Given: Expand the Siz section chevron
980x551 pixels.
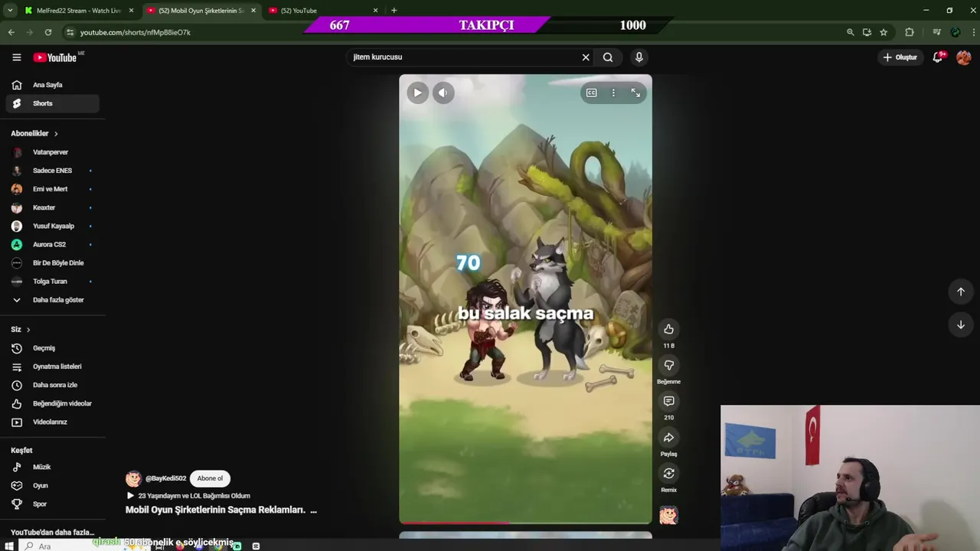Looking at the screenshot, I should (28, 330).
